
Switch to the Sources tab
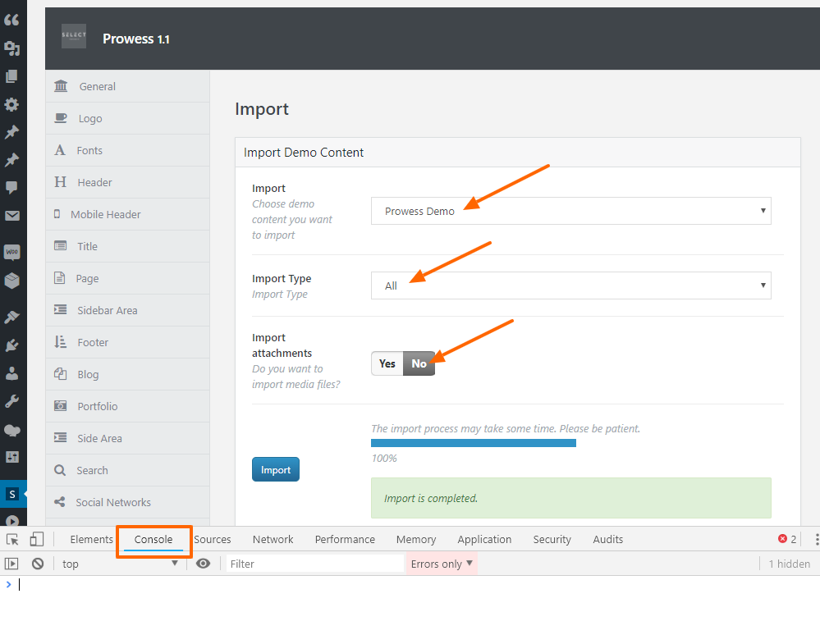pyautogui.click(x=213, y=539)
